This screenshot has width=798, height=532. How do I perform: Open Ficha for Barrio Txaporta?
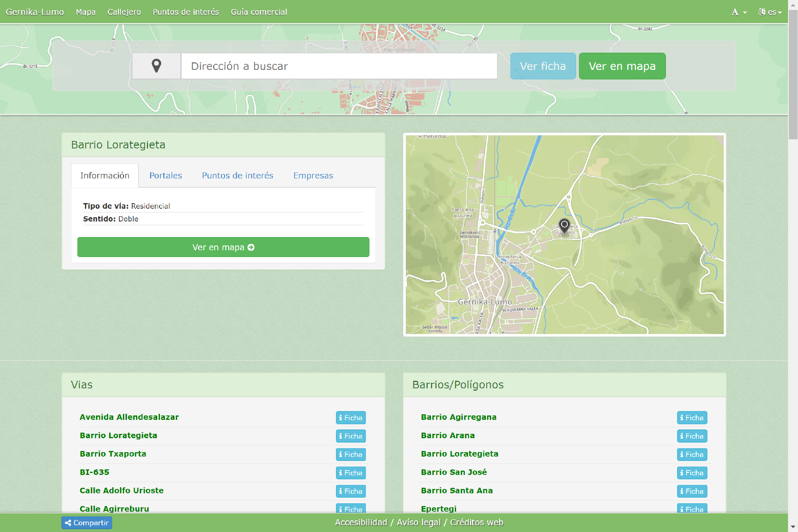tap(350, 454)
